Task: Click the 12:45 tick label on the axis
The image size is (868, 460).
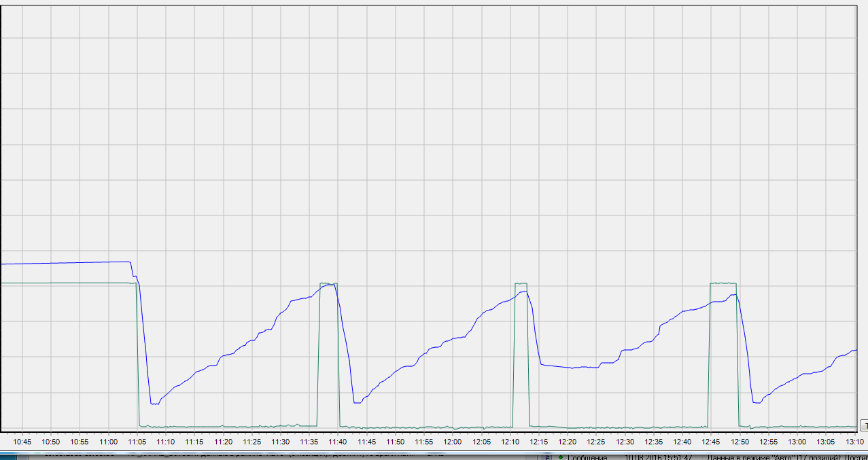Action: [x=710, y=442]
